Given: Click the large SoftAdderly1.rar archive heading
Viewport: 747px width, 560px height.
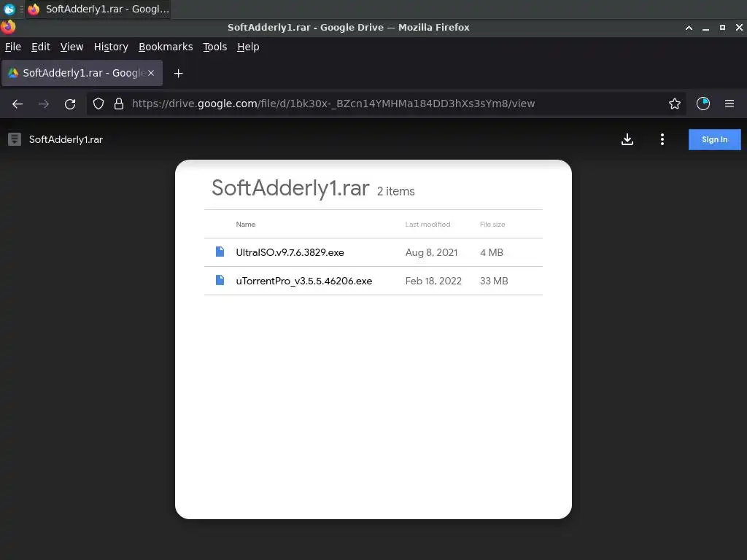Looking at the screenshot, I should (290, 188).
